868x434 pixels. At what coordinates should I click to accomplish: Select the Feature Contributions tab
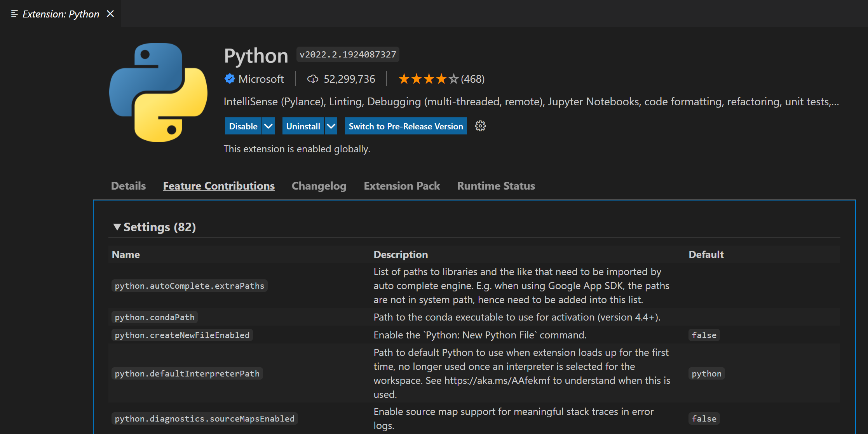219,185
